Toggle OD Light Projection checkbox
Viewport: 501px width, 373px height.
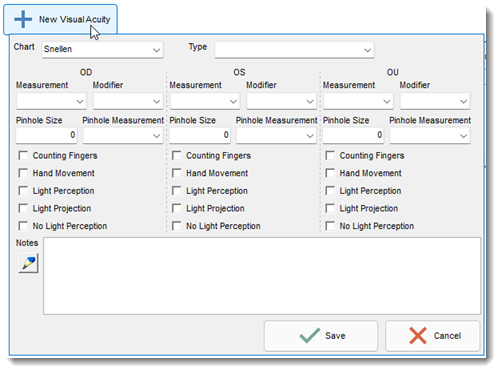(x=23, y=208)
